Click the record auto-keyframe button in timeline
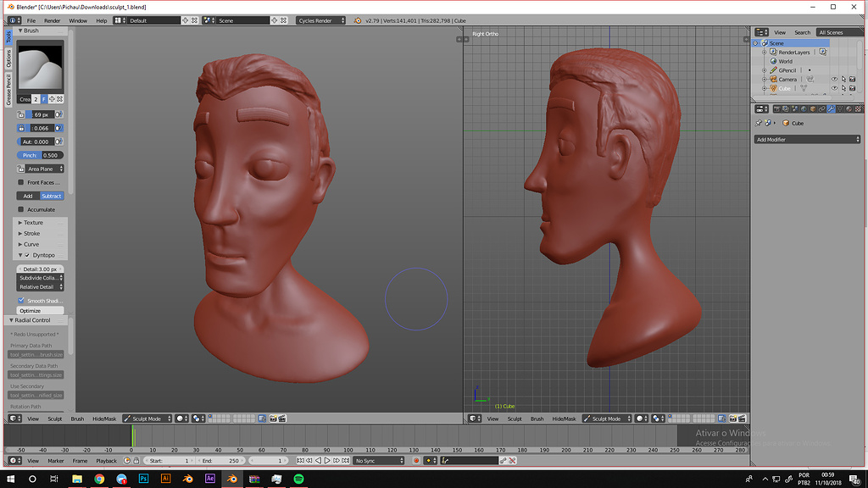Image resolution: width=868 pixels, height=488 pixels. (x=416, y=460)
